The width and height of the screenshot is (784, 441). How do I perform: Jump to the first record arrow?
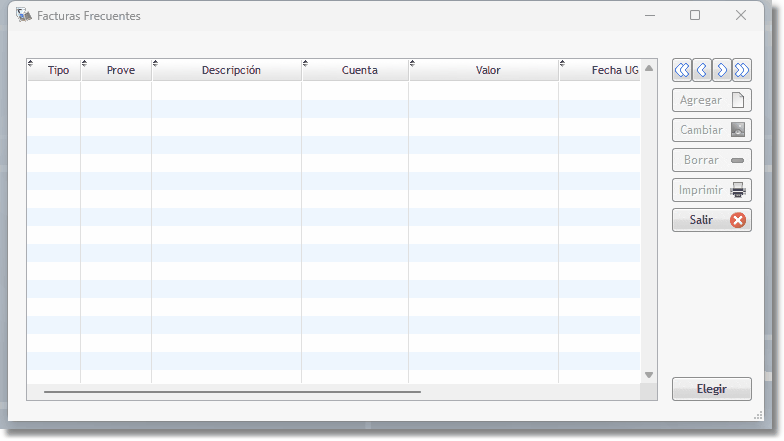pyautogui.click(x=681, y=70)
